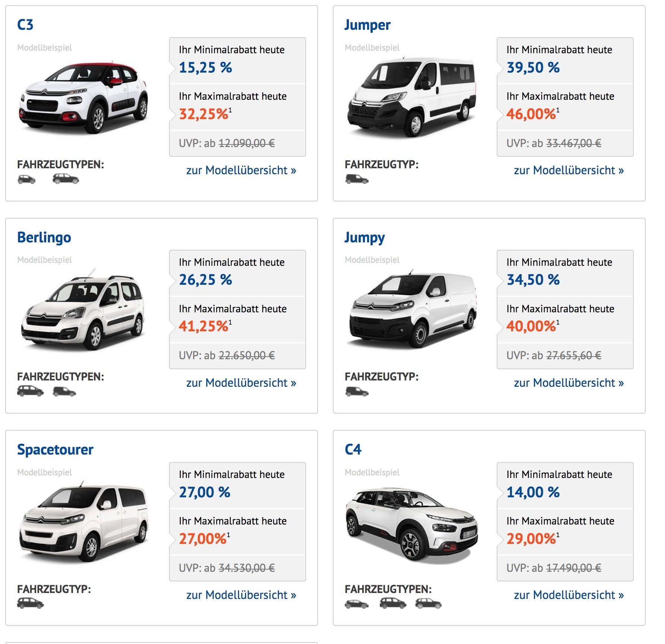Open the Spacetourer 'zur Modellübersicht' link
Viewport: 665px width, 644px height.
pyautogui.click(x=241, y=595)
